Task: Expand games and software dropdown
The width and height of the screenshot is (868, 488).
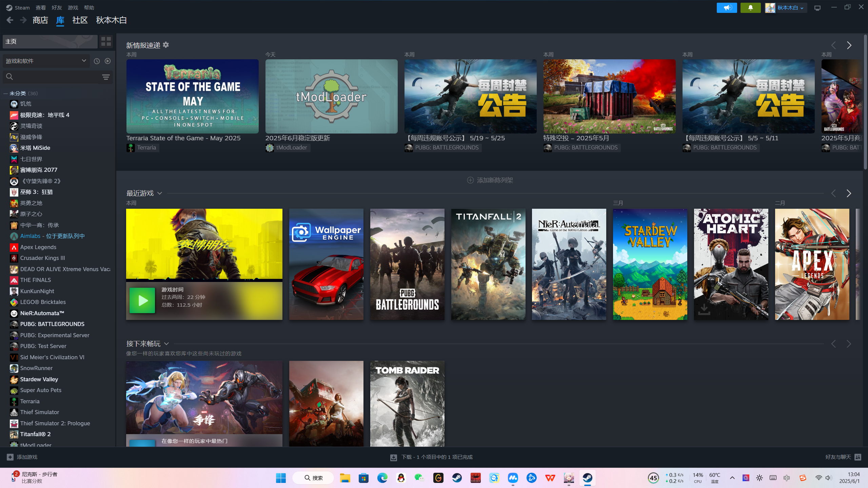Action: pos(46,61)
